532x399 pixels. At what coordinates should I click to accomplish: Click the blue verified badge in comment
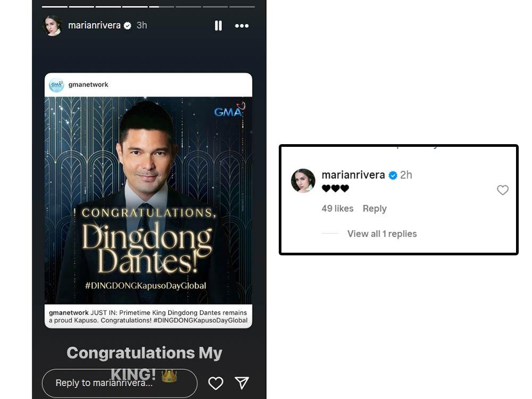393,176
